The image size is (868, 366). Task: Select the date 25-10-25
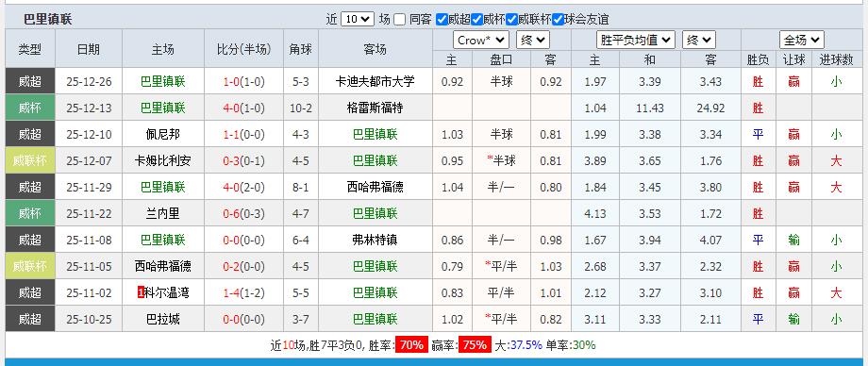tap(89, 320)
